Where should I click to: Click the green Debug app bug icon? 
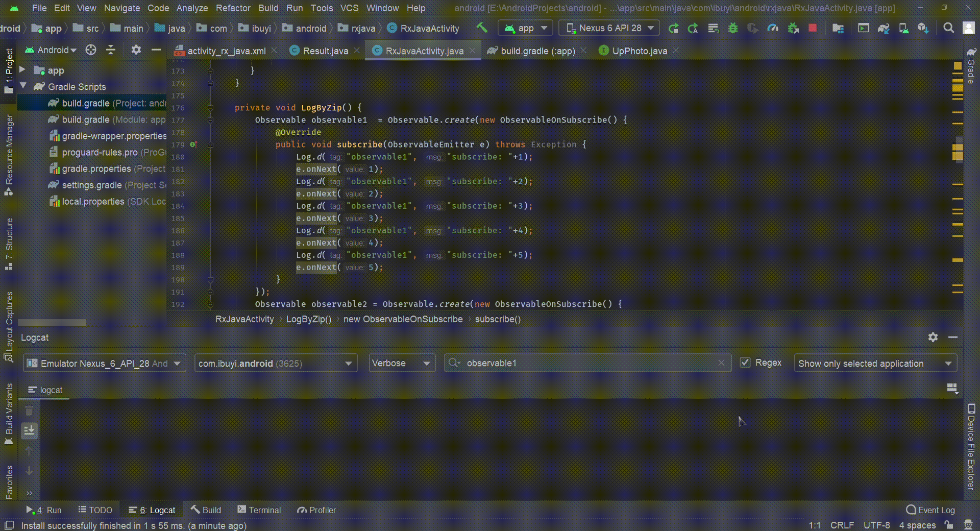[733, 28]
